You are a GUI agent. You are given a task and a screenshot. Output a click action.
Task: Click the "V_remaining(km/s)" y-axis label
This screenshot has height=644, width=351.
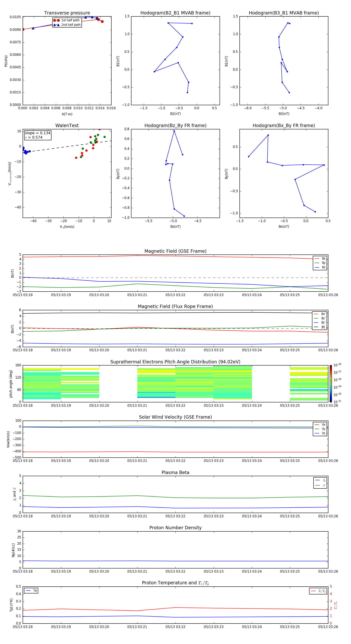[10, 173]
